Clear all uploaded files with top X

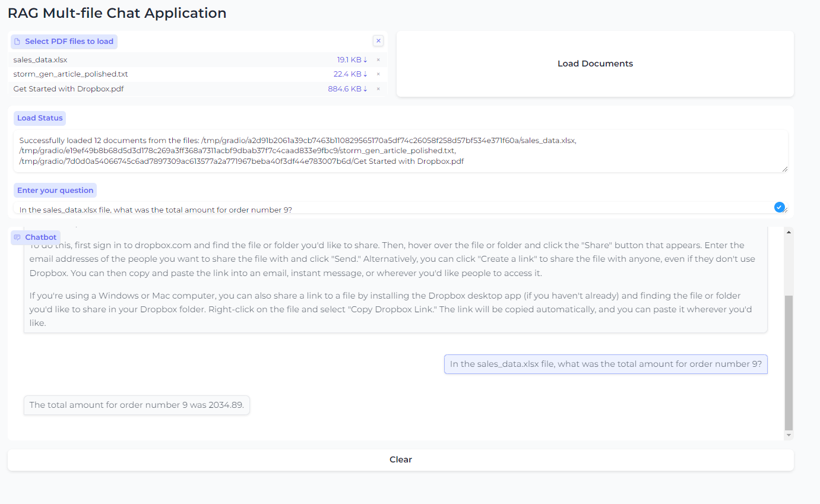coord(378,41)
